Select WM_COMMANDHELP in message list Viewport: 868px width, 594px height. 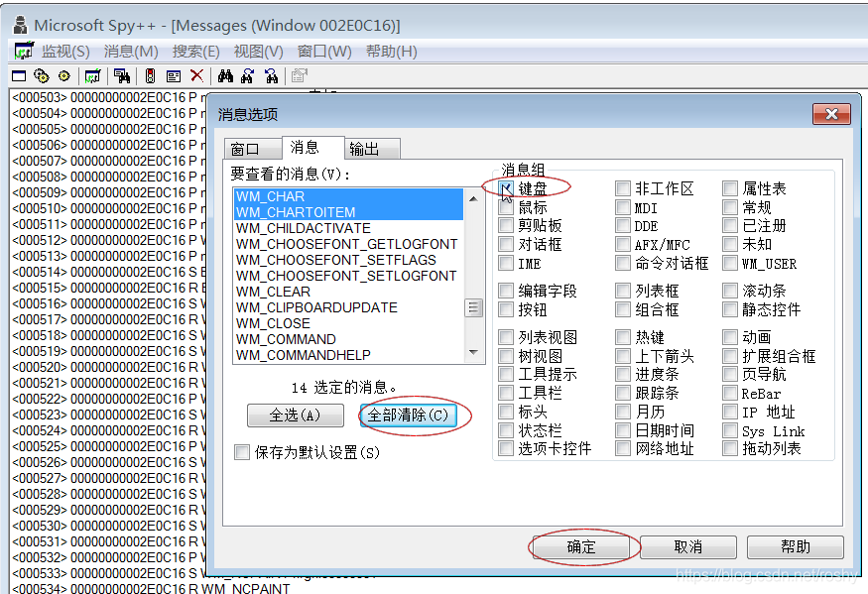[349, 355]
